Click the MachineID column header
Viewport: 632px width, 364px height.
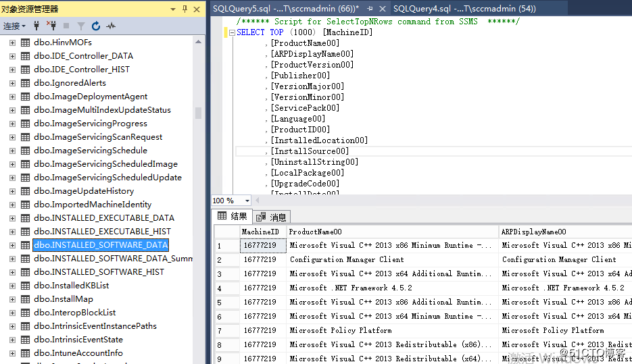263,232
